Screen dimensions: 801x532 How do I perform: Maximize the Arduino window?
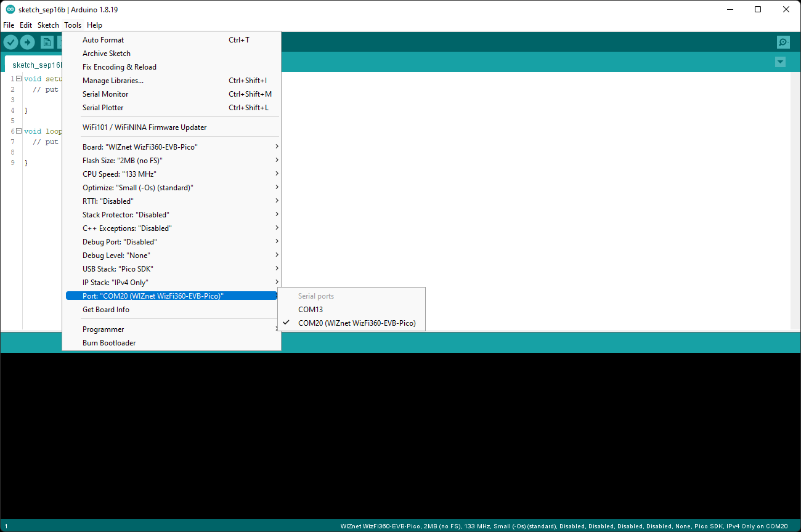pyautogui.click(x=758, y=9)
